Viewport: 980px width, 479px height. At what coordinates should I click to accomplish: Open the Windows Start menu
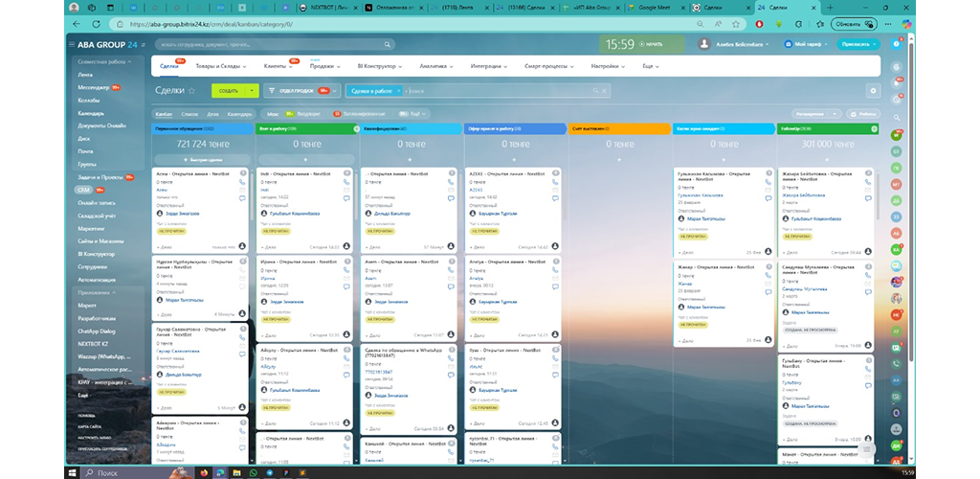click(x=72, y=472)
